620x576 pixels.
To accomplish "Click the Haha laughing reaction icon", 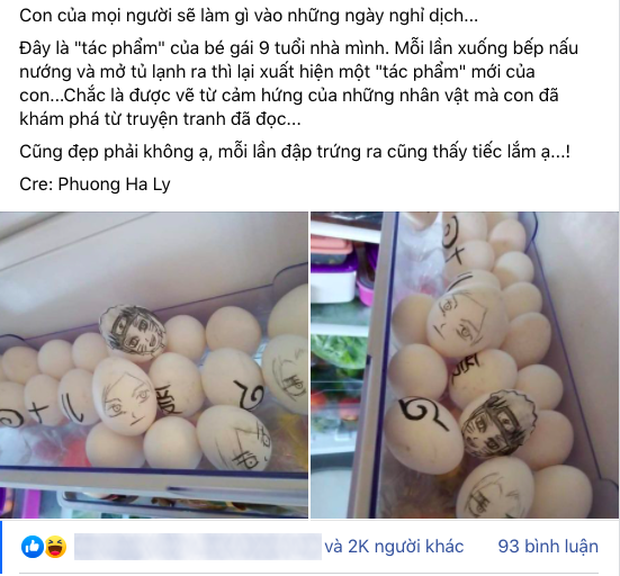I will tap(55, 547).
